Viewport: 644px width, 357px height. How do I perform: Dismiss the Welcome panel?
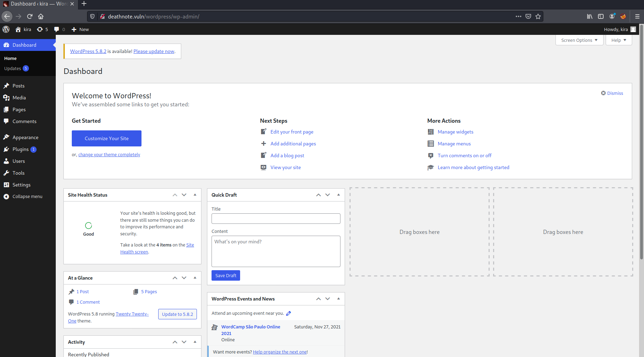pos(612,93)
